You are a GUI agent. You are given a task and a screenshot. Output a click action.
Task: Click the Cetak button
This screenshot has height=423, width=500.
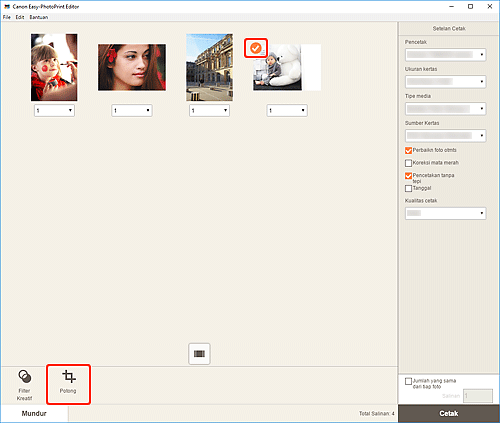449,413
